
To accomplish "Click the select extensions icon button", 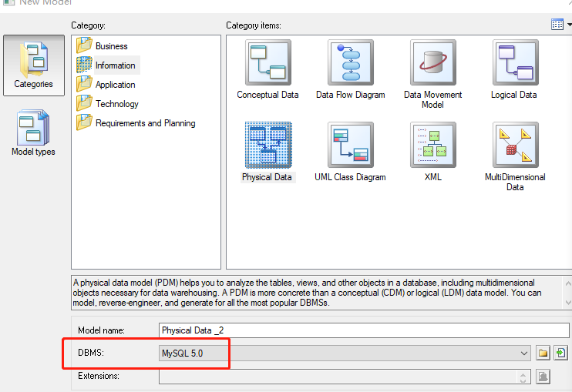I will tap(543, 377).
